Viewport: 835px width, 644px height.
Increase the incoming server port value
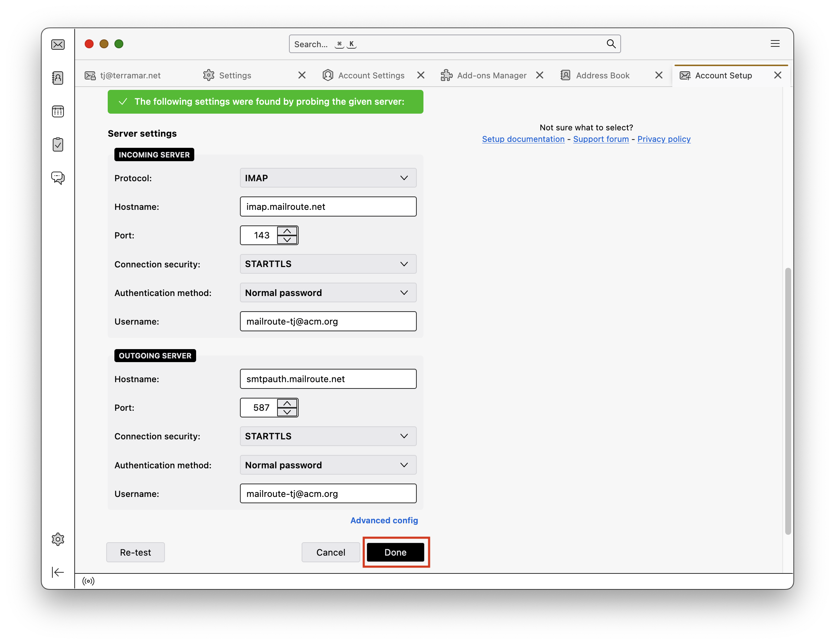coord(287,231)
